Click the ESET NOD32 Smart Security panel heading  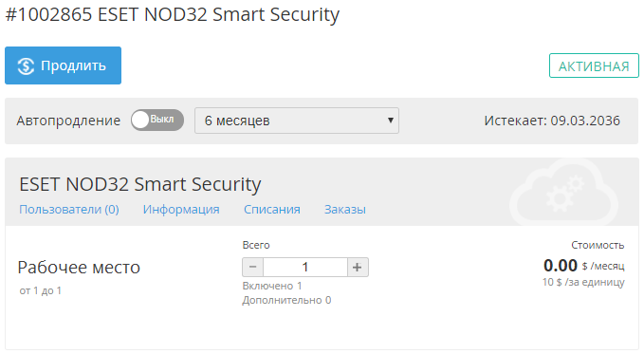tap(140, 184)
